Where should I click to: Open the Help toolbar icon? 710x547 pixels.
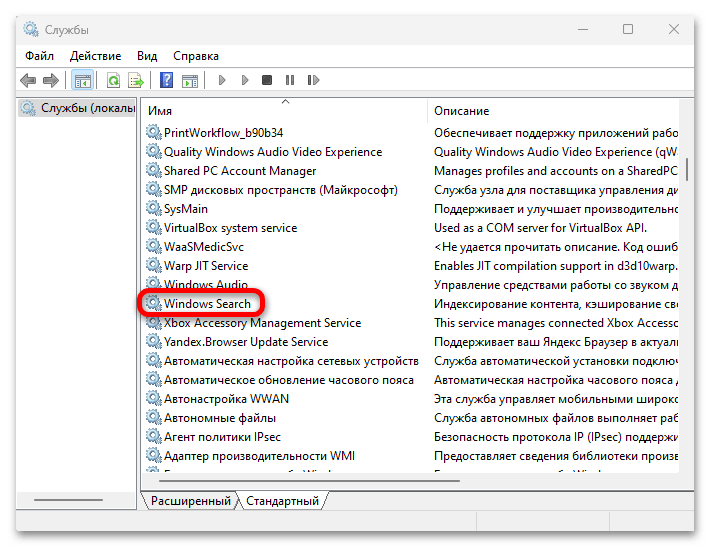tap(167, 81)
